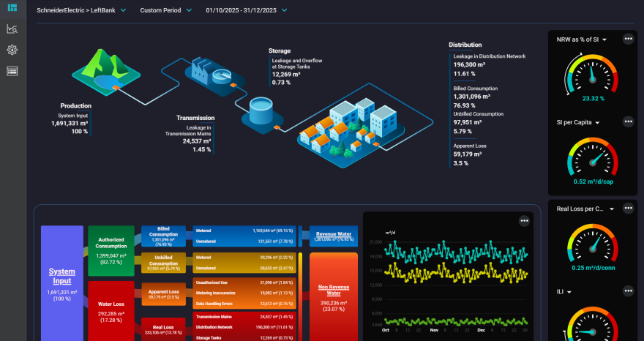Select the Apparent Loss block
This screenshot has height=341, width=644.
point(163,293)
